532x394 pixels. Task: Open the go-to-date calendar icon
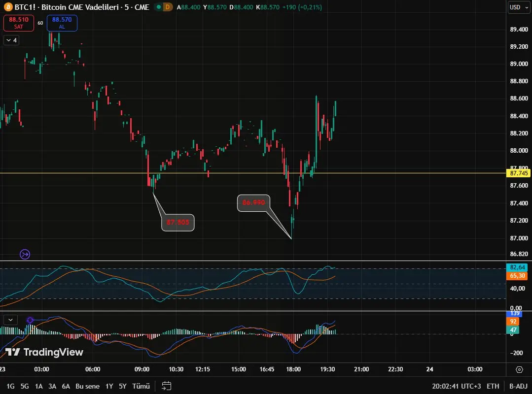click(167, 386)
